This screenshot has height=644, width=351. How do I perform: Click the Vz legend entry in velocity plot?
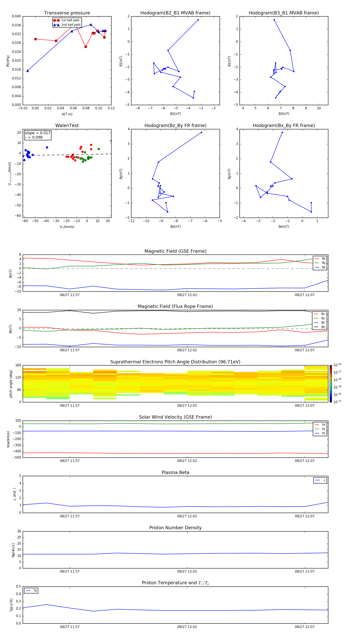tap(320, 433)
